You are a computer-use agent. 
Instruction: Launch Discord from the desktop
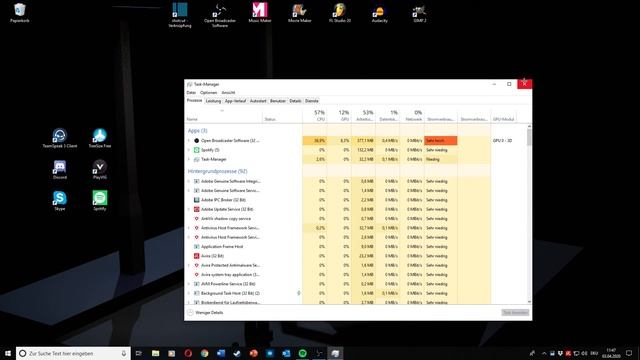click(x=60, y=169)
